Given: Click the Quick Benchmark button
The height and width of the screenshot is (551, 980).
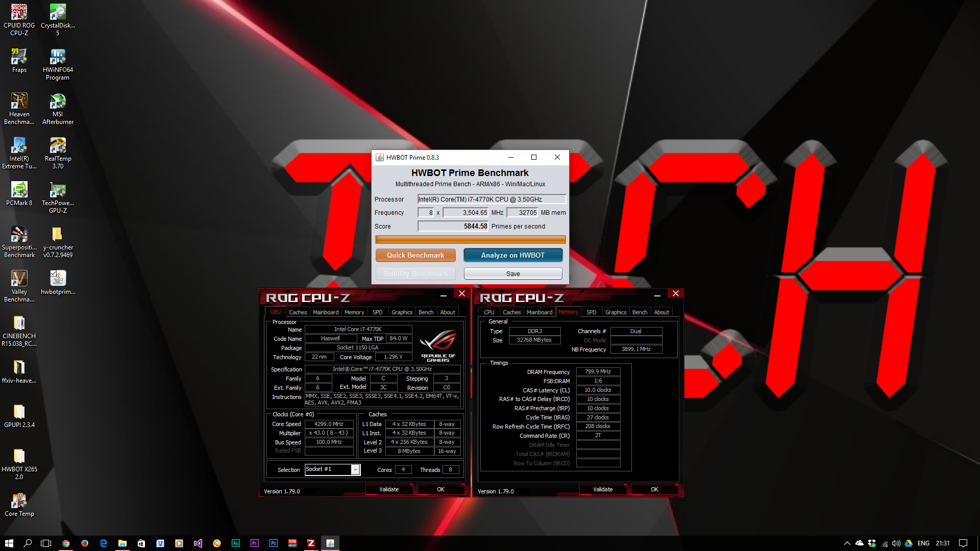Looking at the screenshot, I should click(x=415, y=255).
